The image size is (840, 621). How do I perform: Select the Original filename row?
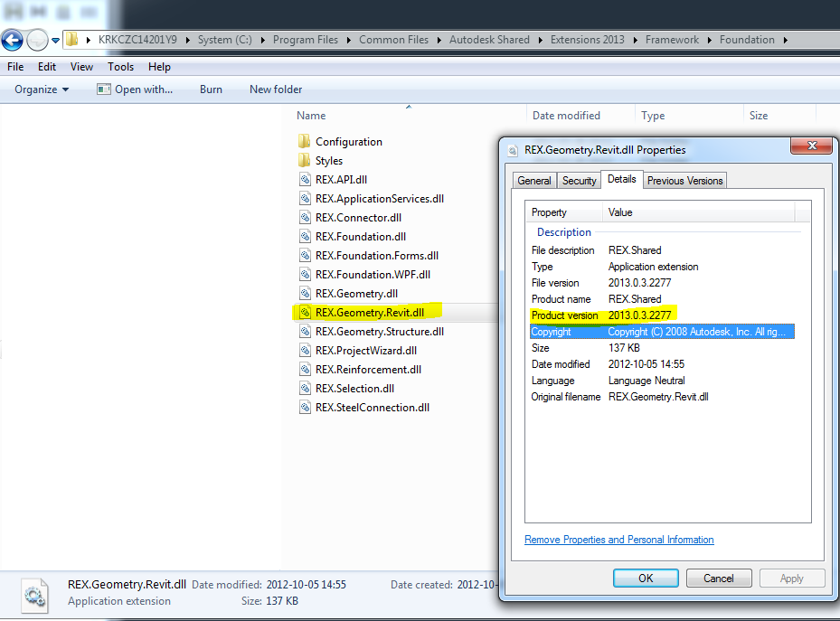(x=662, y=397)
